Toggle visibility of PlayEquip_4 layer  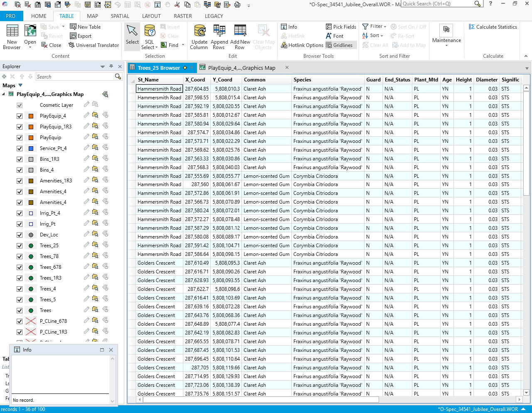click(x=20, y=116)
